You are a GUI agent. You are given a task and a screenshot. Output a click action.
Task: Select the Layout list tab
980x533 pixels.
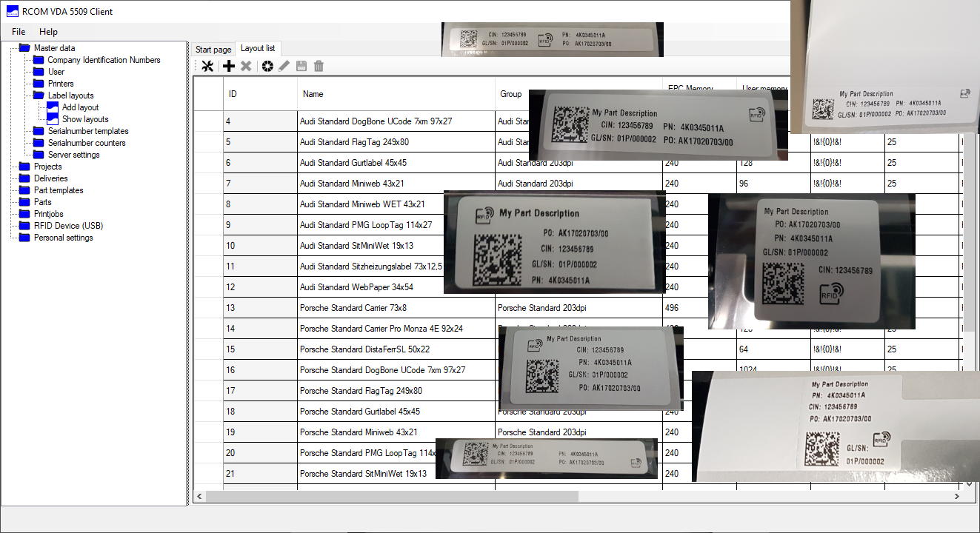coord(258,48)
